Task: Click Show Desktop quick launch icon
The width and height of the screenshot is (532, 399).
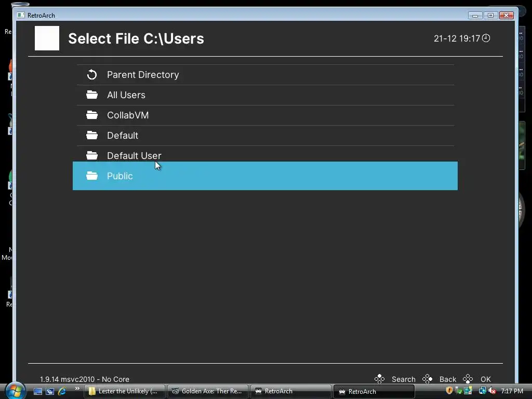Action: 37,391
